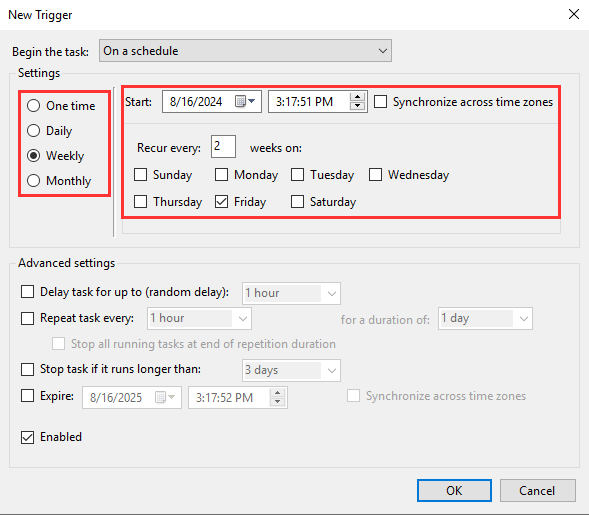Close the New Trigger dialog with X
Viewport: 589px width, 515px height.
574,14
